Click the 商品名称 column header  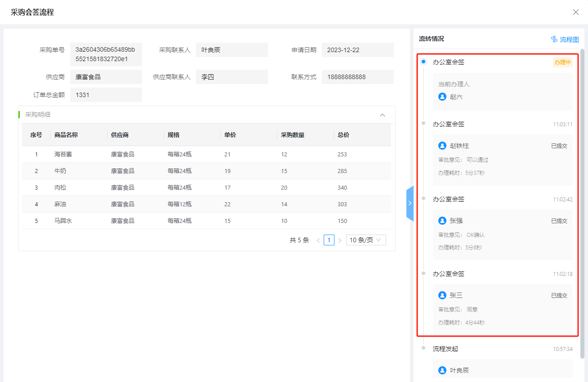[x=66, y=135]
